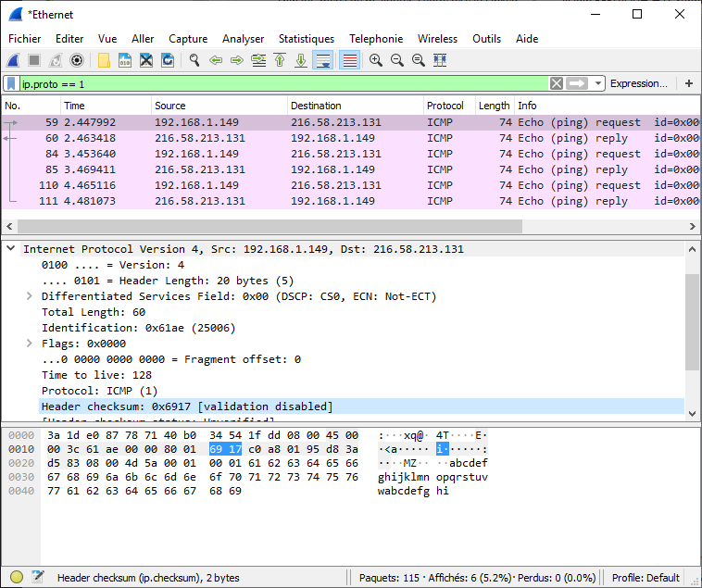The width and height of the screenshot is (702, 588).
Task: Jump to the last packet
Action: (301, 60)
